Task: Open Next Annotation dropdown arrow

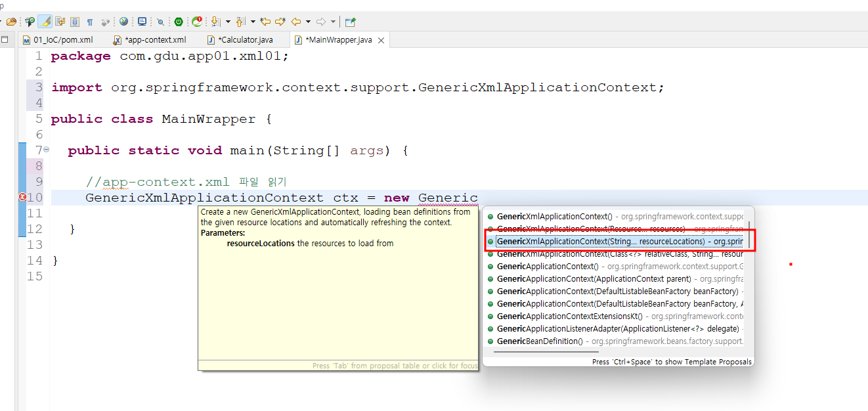Action: (228, 22)
